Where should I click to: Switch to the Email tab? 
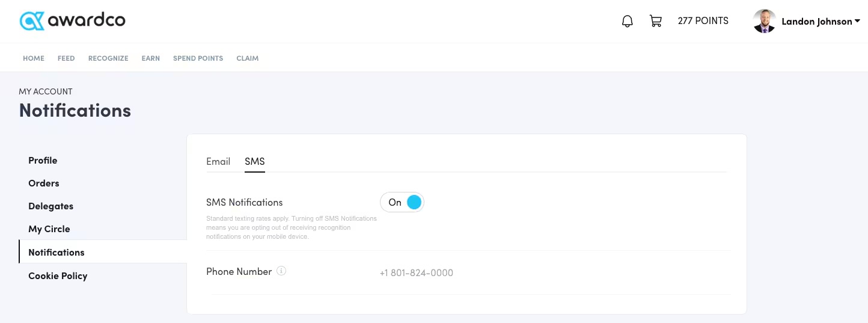click(x=218, y=161)
